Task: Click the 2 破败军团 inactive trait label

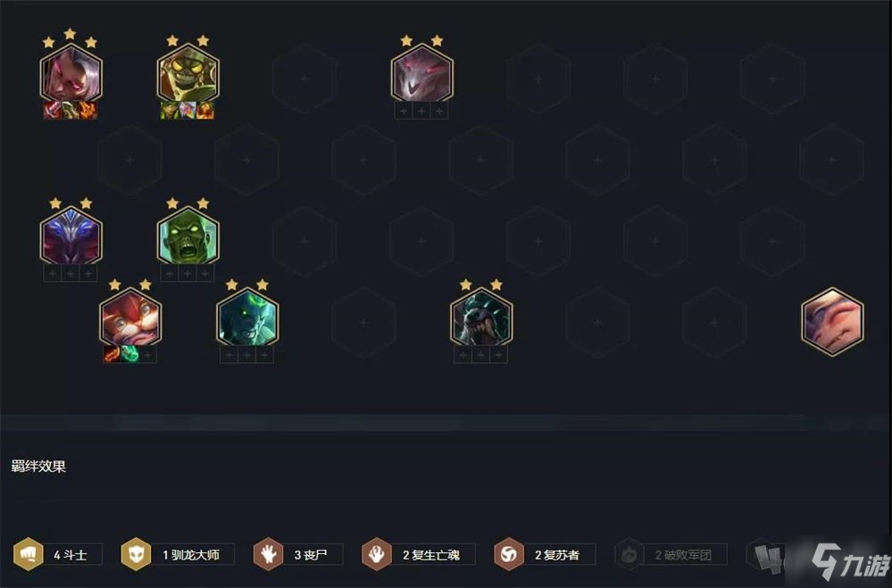Action: click(x=684, y=555)
